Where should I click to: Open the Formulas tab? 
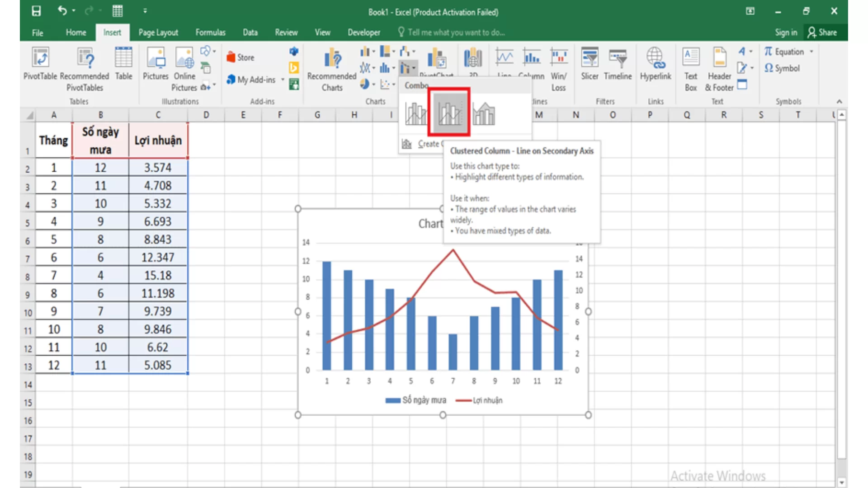210,33
